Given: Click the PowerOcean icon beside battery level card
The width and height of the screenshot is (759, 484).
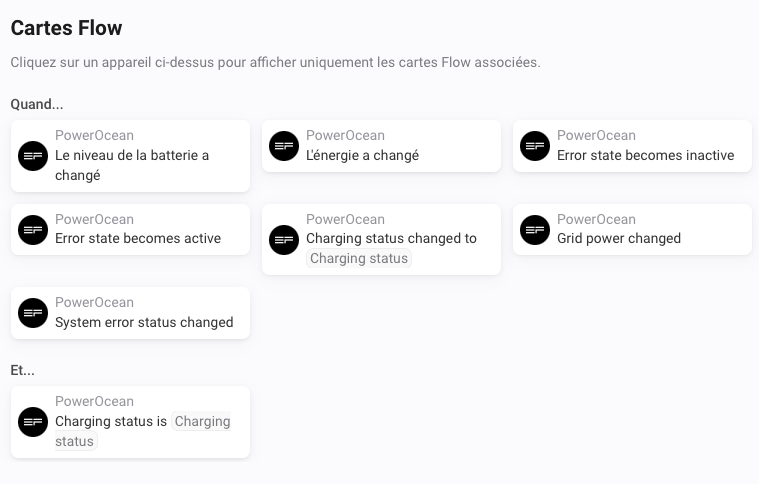Looking at the screenshot, I should [x=33, y=156].
